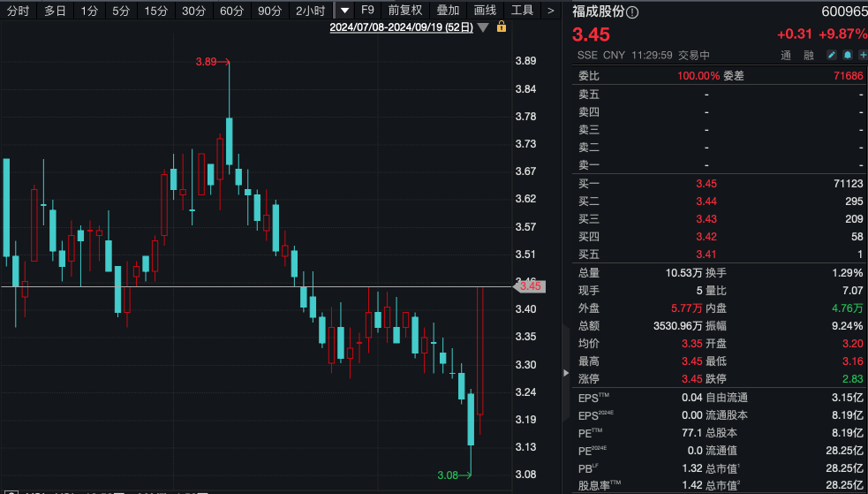This screenshot has width=868, height=494.
Task: Click the 融 margin badge icon
Action: 808,55
